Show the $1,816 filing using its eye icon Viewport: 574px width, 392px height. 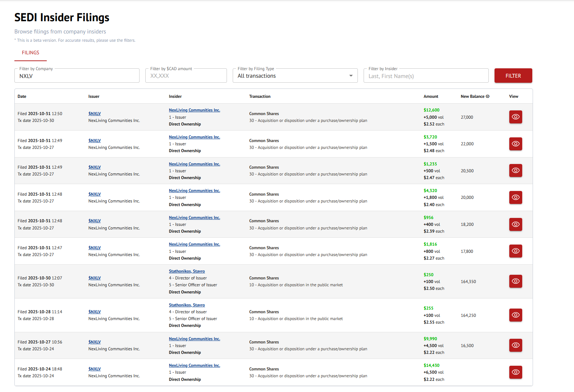pos(515,251)
